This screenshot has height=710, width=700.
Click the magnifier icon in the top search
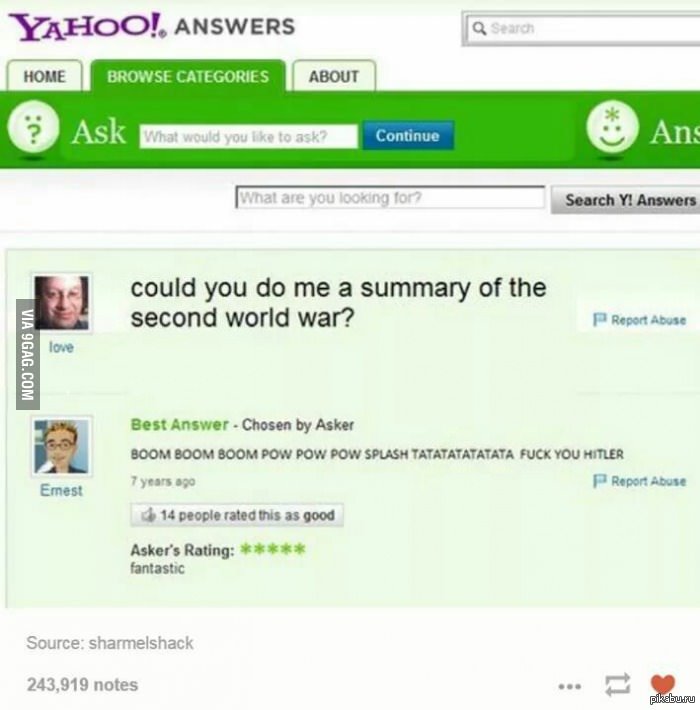tap(479, 29)
